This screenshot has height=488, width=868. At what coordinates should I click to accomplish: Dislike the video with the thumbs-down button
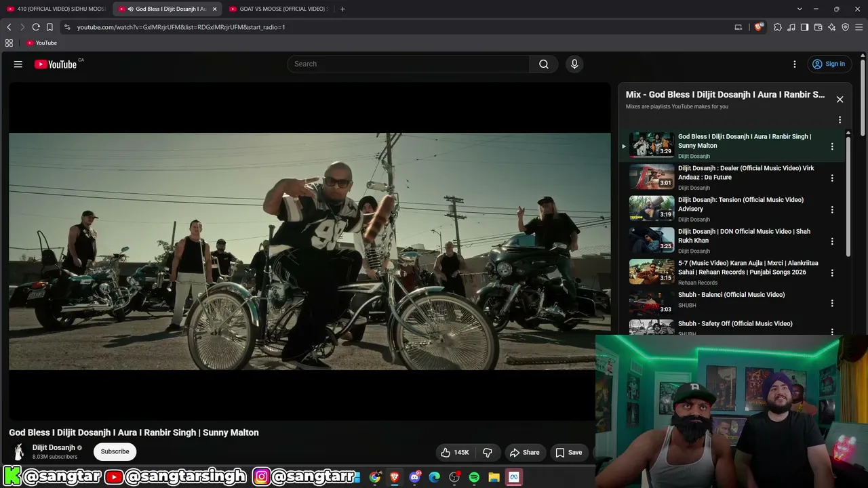488,452
